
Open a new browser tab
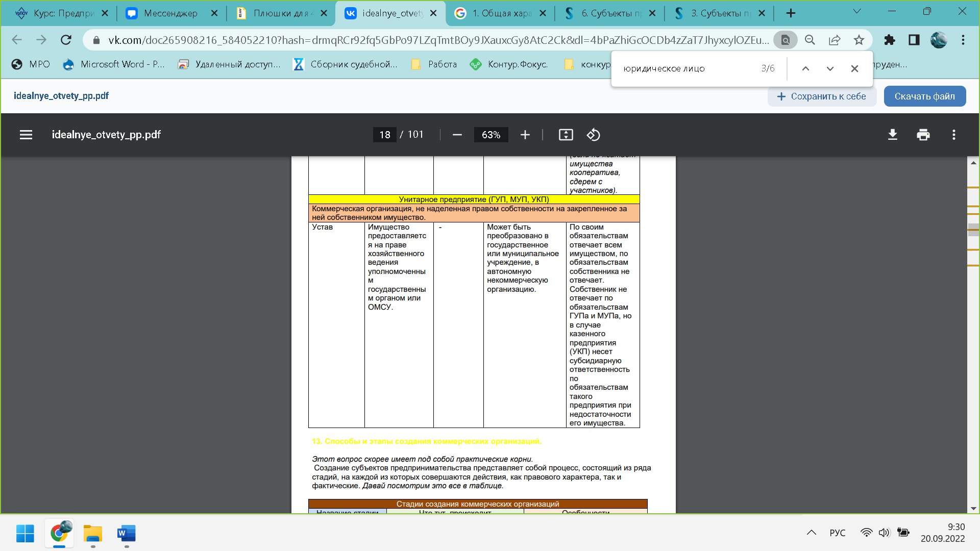click(791, 13)
